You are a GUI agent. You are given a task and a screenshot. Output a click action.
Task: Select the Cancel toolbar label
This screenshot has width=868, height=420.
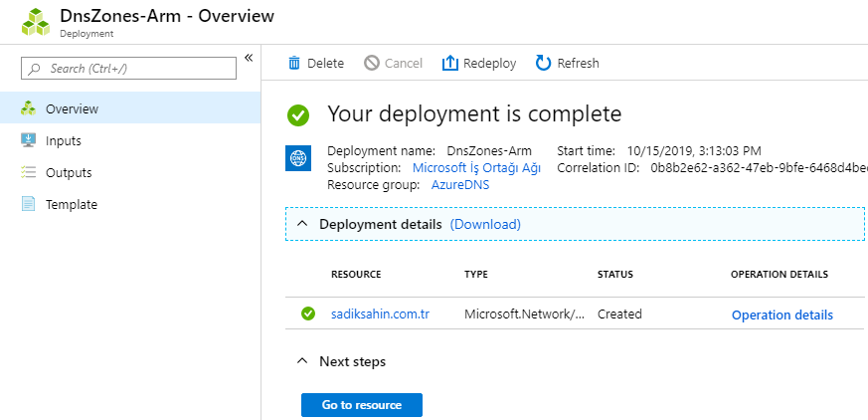[x=404, y=63]
